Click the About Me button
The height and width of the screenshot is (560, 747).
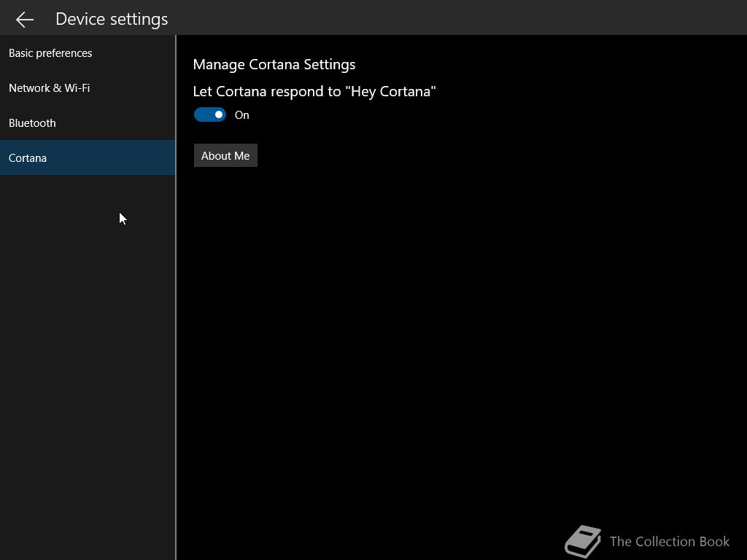click(x=225, y=156)
